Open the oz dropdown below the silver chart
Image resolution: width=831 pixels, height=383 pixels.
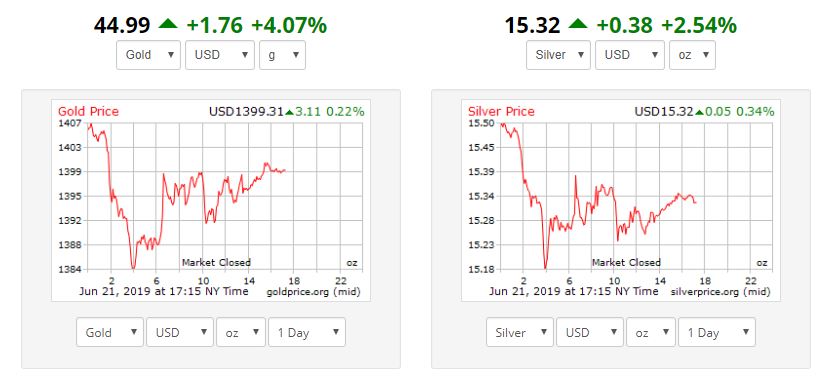(x=651, y=332)
